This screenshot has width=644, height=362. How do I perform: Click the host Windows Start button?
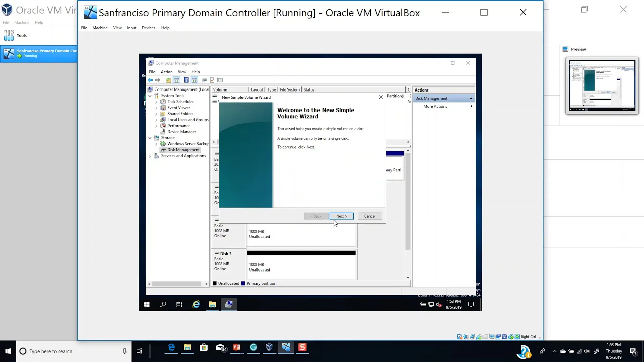coord(8,351)
